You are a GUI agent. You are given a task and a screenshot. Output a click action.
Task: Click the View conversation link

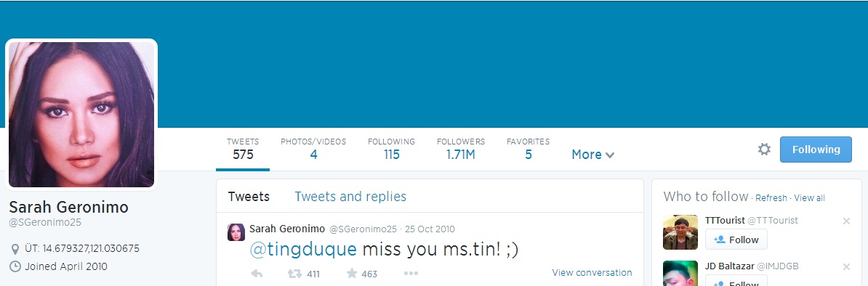pyautogui.click(x=592, y=273)
